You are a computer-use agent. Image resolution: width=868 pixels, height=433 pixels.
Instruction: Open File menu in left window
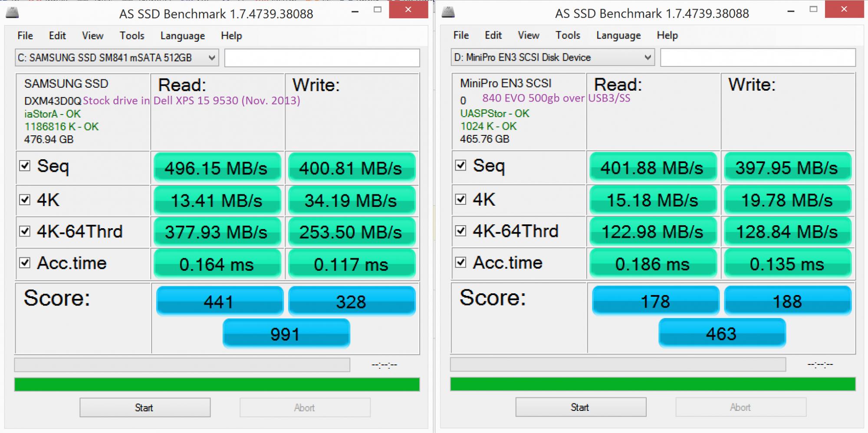[x=25, y=36]
